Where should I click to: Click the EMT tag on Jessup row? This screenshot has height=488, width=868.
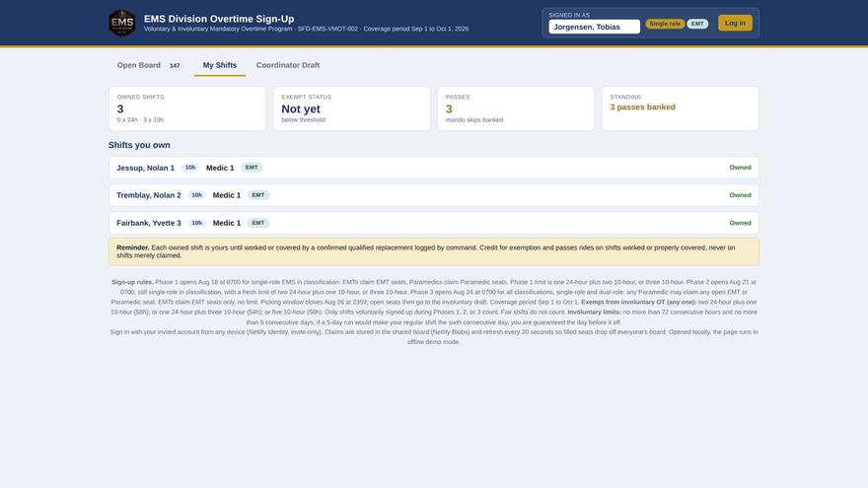pyautogui.click(x=252, y=168)
